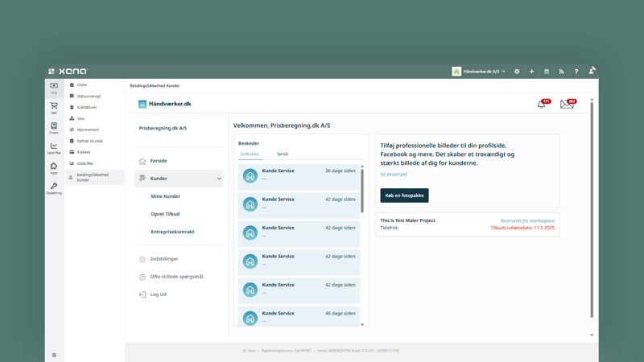Follow the Se eksempel link
Image resolution: width=644 pixels, height=362 pixels.
click(x=394, y=174)
